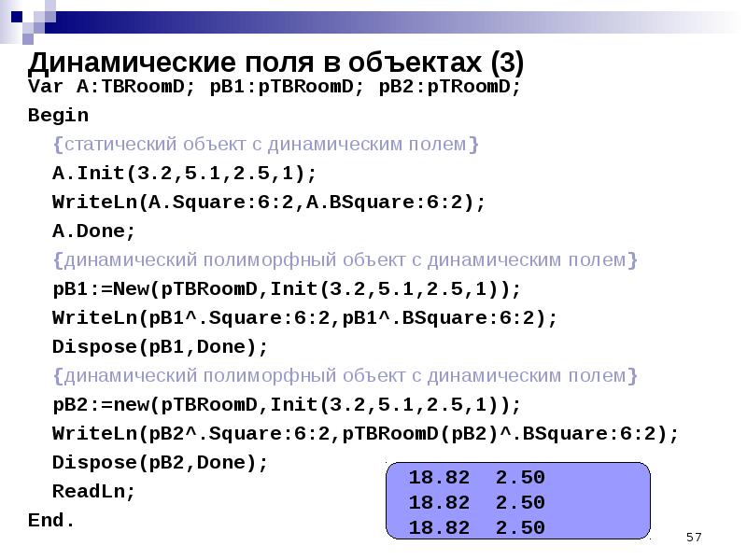
Task: Click the first output row in the blue box
Action: tap(476, 478)
